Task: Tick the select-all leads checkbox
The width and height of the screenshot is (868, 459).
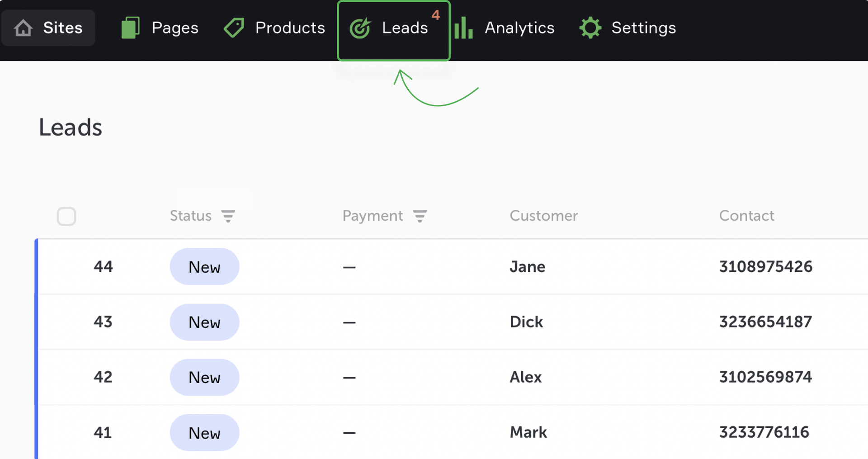Action: 66,216
